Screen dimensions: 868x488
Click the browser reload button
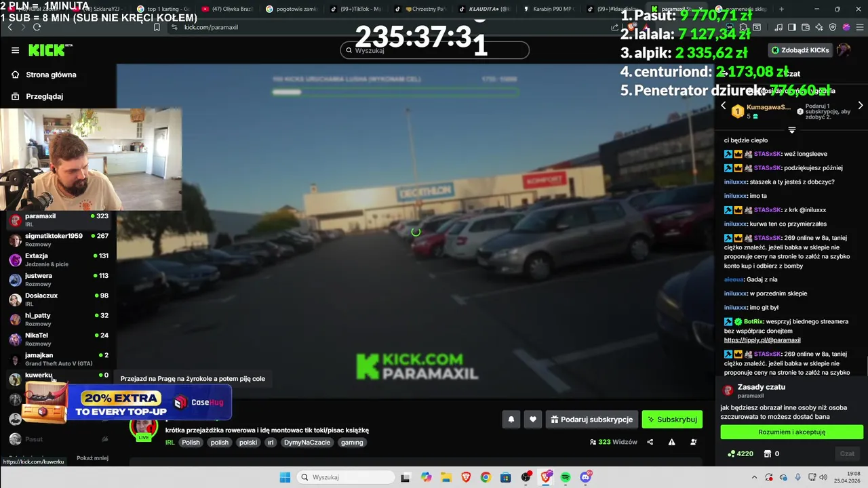click(x=37, y=27)
